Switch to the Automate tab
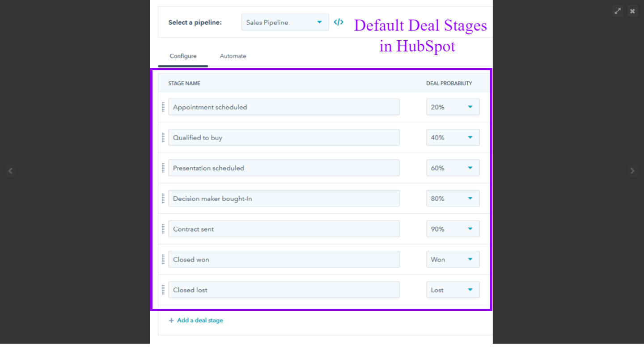The height and width of the screenshot is (347, 644). point(233,56)
